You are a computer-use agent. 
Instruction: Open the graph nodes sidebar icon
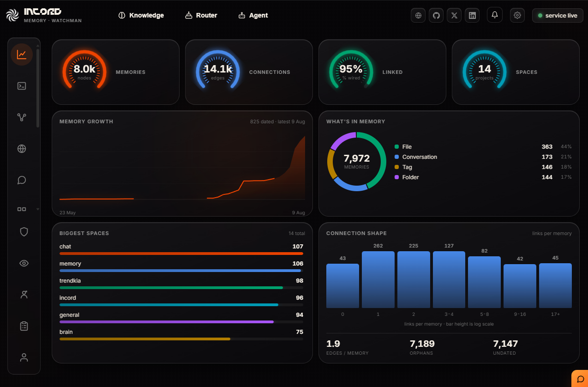22,117
